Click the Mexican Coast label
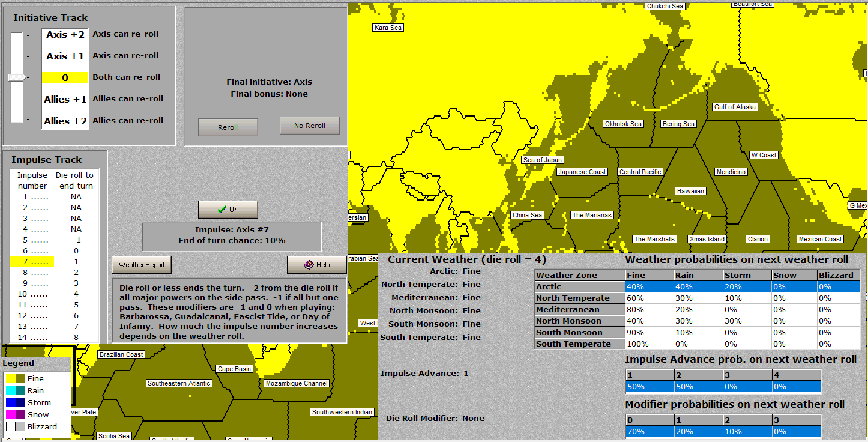Image resolution: width=868 pixels, height=442 pixels. tap(820, 239)
